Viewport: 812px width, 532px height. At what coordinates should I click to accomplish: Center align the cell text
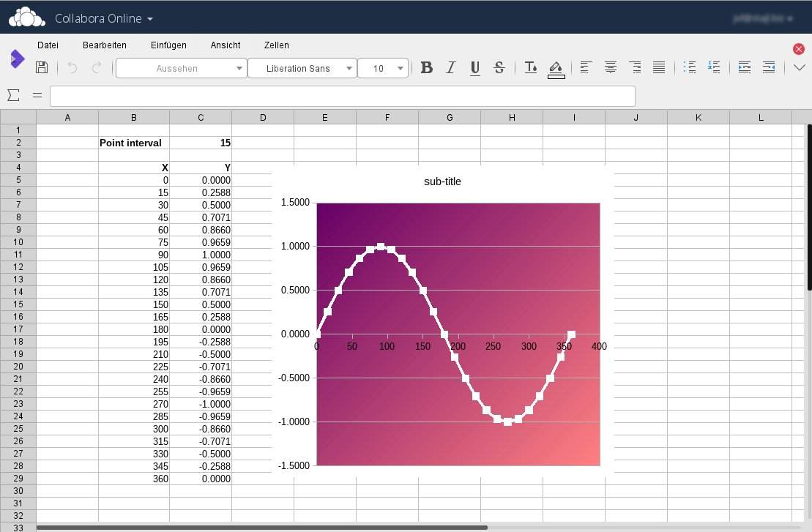(x=610, y=67)
